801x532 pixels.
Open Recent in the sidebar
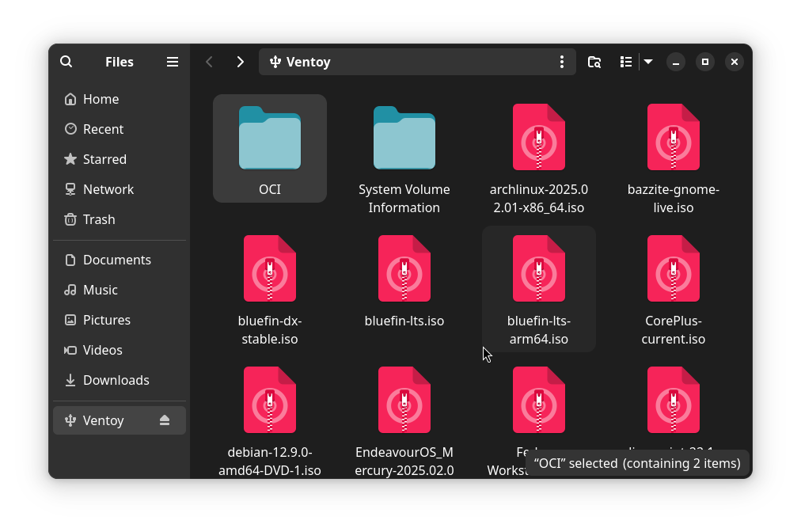[x=120, y=129]
